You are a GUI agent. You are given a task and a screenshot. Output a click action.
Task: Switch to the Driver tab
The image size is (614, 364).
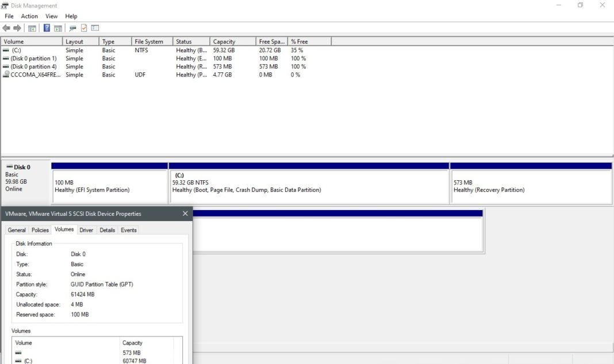pyautogui.click(x=86, y=230)
